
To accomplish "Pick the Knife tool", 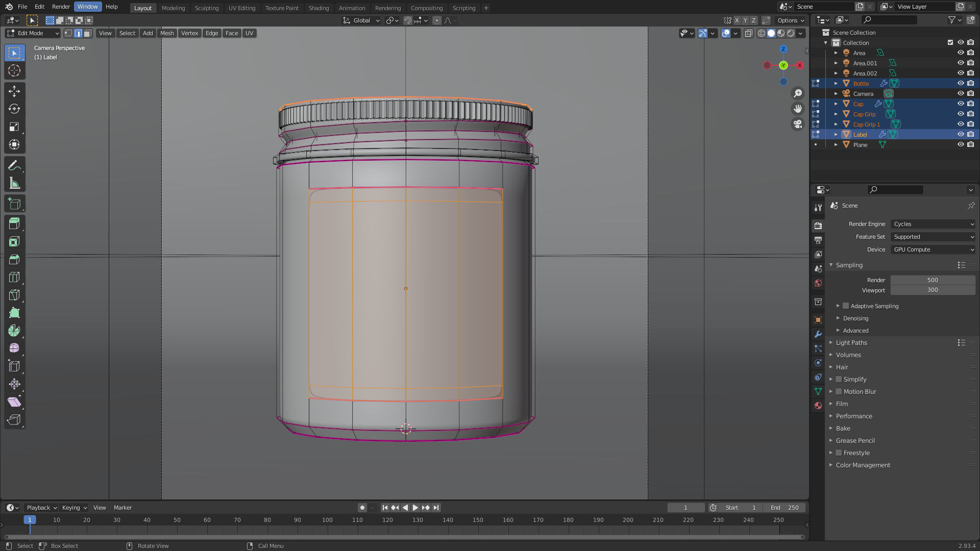I will click(x=14, y=295).
